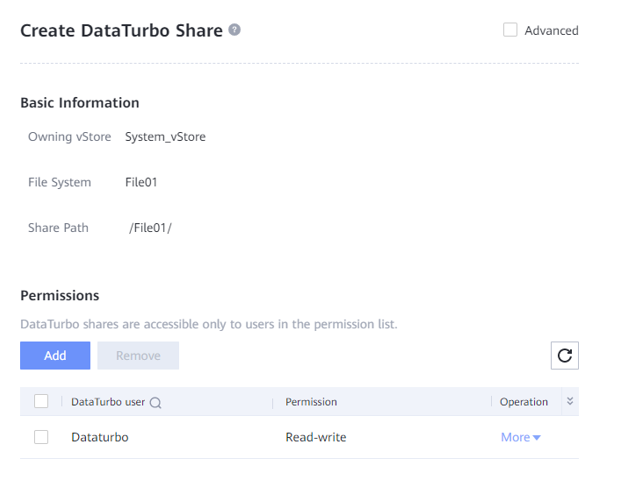Click the Remove button

tap(138, 355)
